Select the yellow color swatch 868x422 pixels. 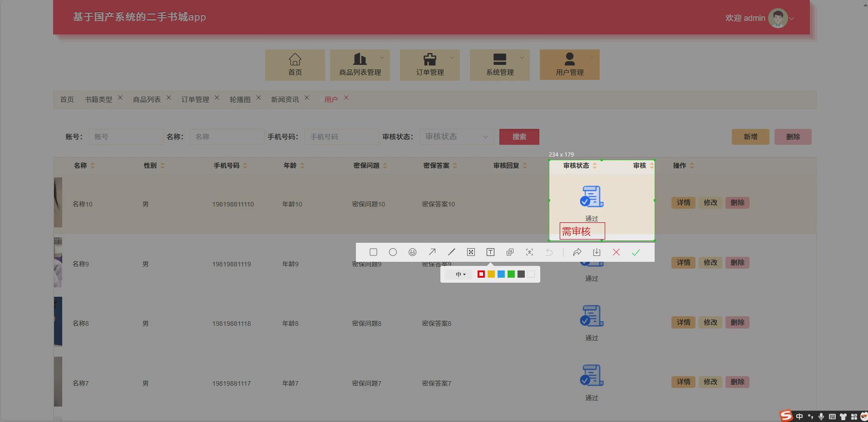click(491, 274)
